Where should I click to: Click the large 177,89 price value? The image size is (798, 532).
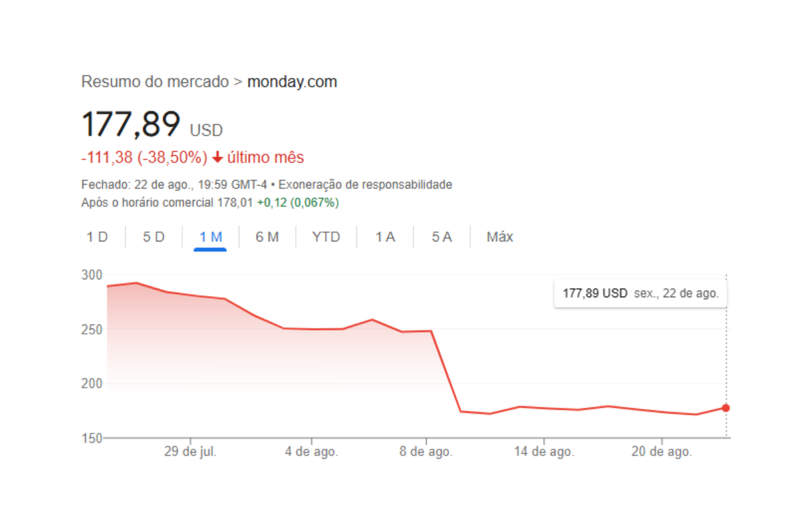131,125
